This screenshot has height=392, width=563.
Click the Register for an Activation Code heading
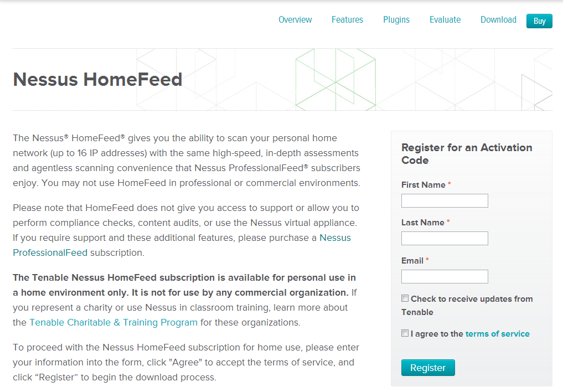466,154
